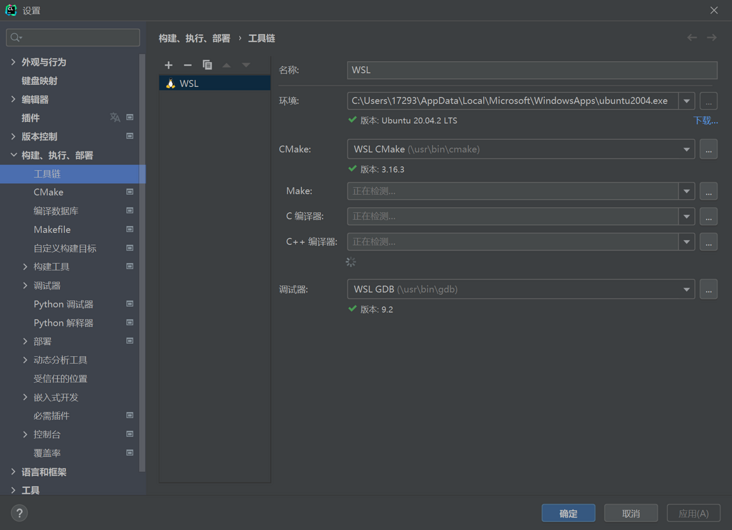Click the 应用(A) button
Viewport: 732px width, 530px height.
coord(693,513)
